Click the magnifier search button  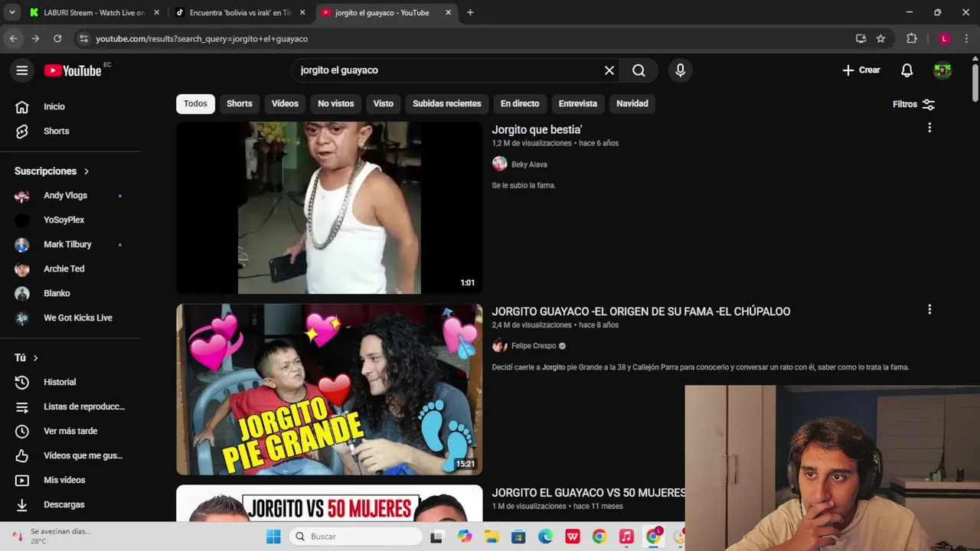click(639, 70)
